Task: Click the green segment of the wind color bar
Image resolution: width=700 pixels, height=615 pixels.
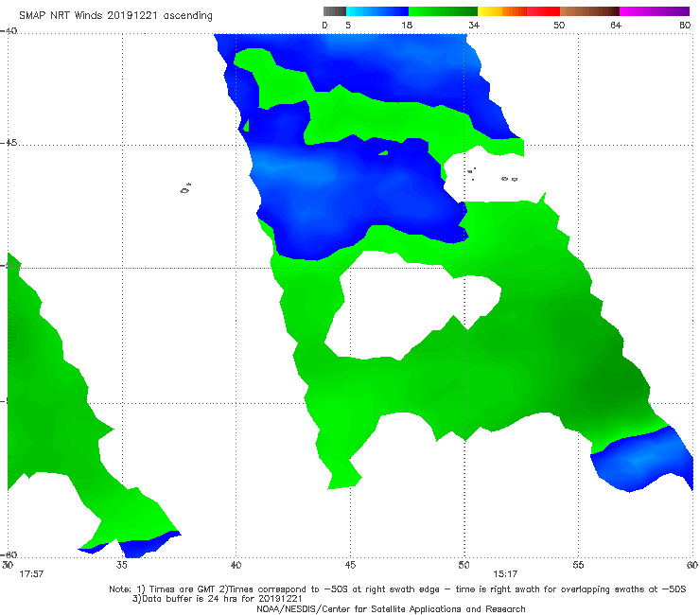Action: click(443, 11)
